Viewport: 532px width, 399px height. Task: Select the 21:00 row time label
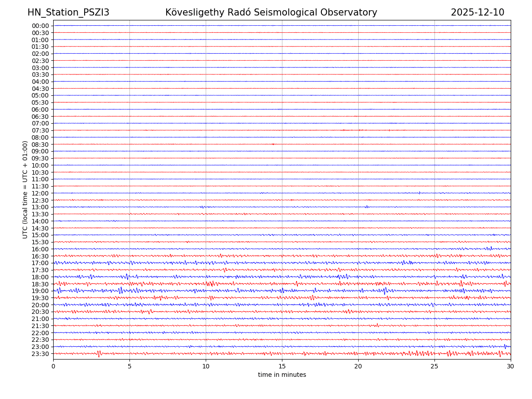pyautogui.click(x=40, y=319)
